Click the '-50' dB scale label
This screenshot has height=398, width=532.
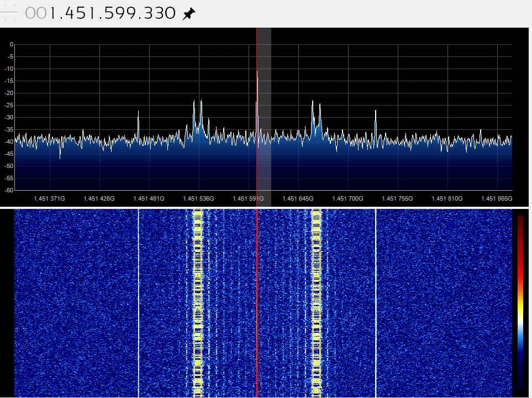click(x=9, y=166)
